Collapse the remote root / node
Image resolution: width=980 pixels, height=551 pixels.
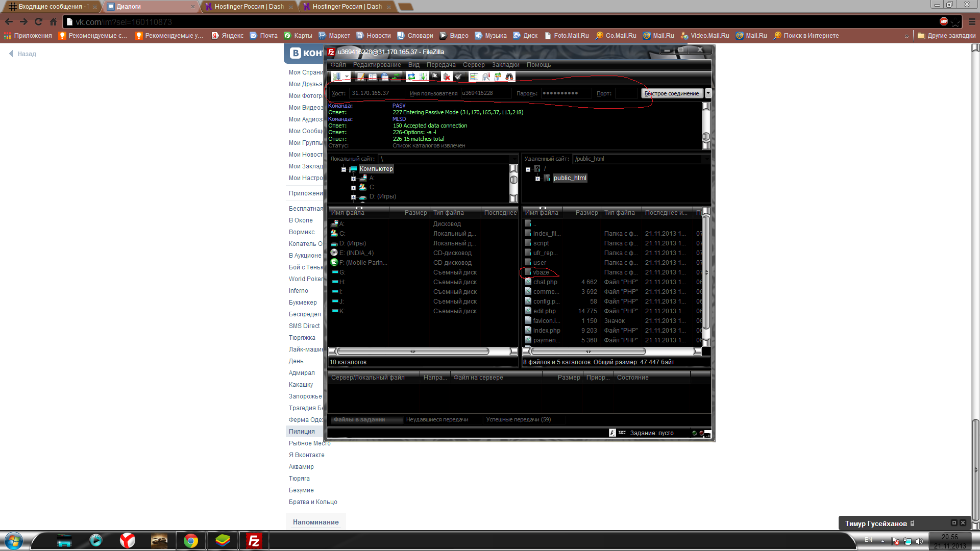click(528, 169)
